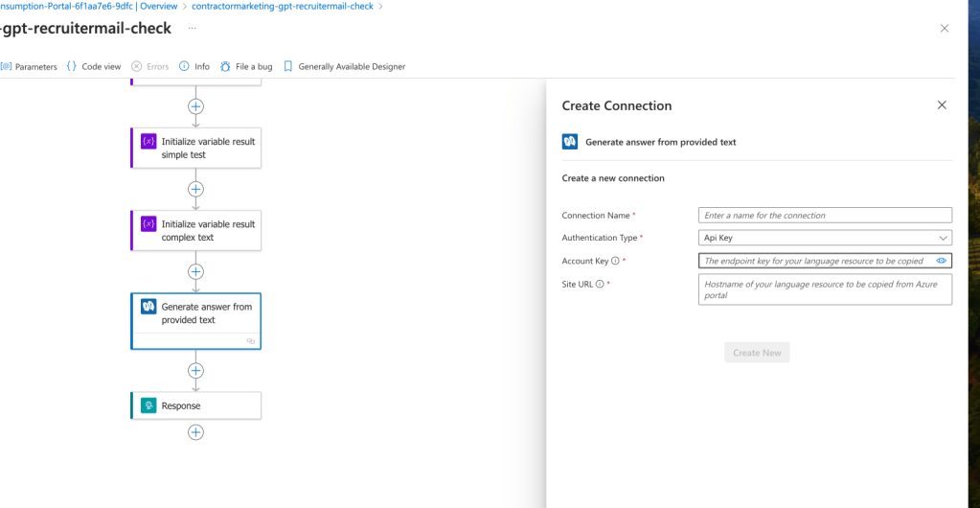Click the Create a new connection heading
Image resolution: width=980 pixels, height=508 pixels.
pos(613,178)
